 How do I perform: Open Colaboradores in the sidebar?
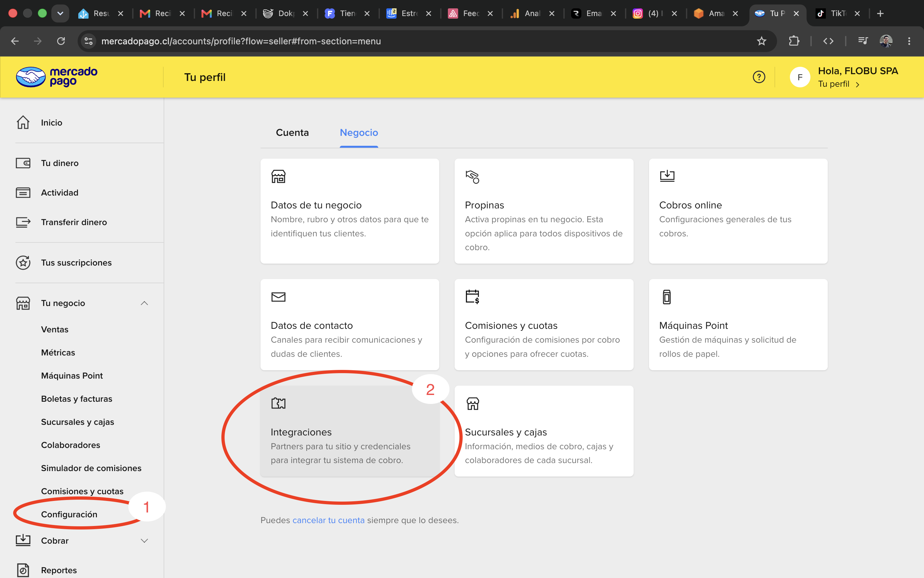pos(71,445)
